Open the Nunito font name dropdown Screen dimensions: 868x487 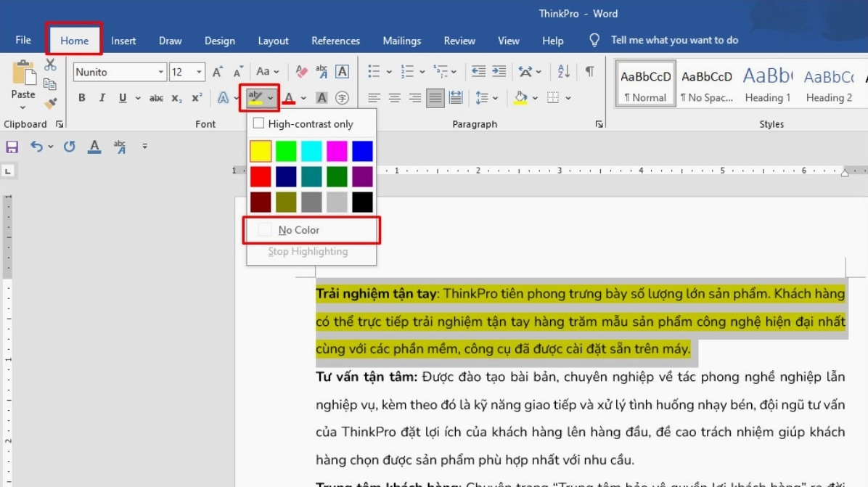coord(160,72)
